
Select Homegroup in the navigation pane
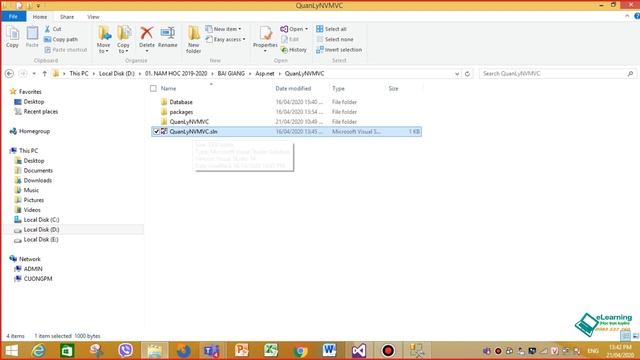pos(34,131)
